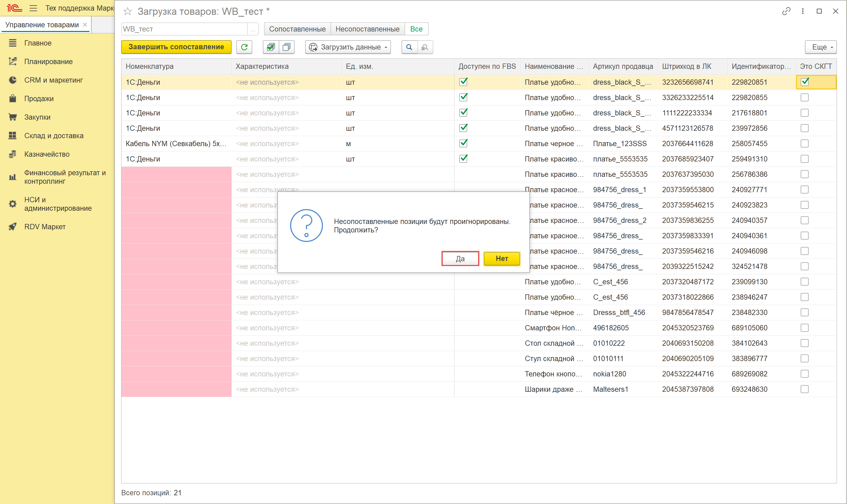Open the Еще dropdown menu

coord(820,47)
